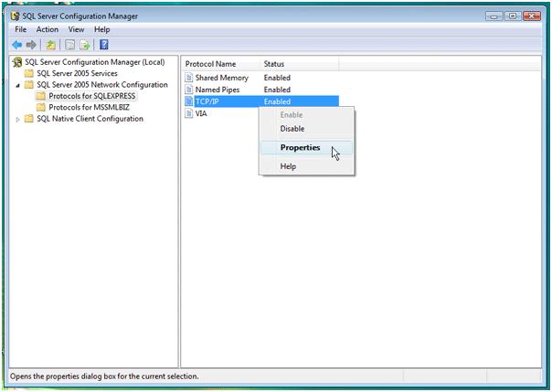Collapse SQL Server 2005 Network Configuration node
The height and width of the screenshot is (392, 552).
tap(17, 85)
